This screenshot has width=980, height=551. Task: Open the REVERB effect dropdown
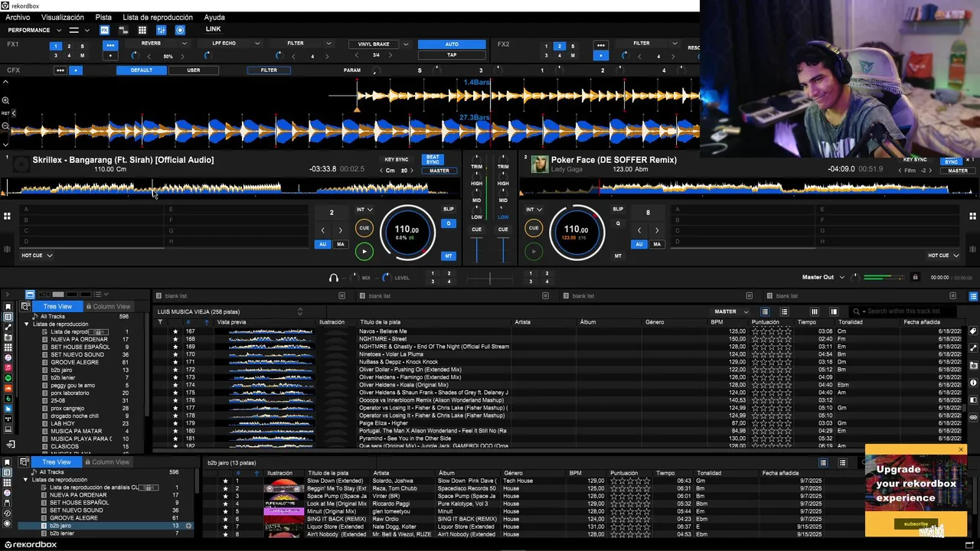[x=185, y=44]
